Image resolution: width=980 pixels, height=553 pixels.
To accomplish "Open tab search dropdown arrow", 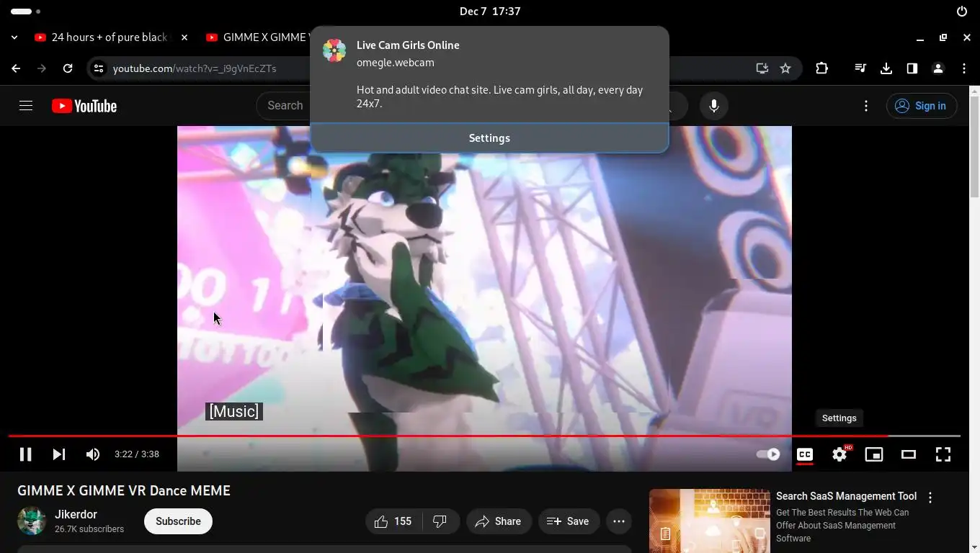I will point(15,37).
